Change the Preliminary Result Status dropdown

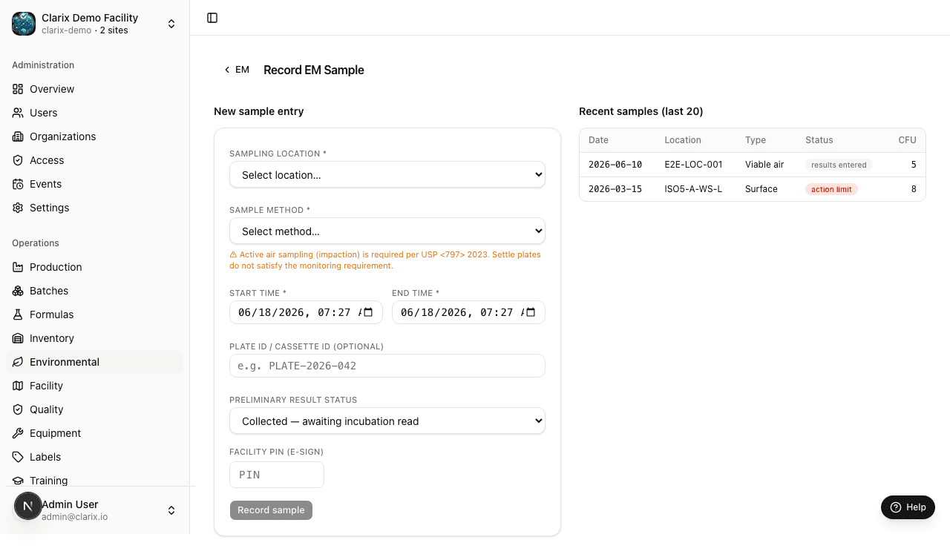pyautogui.click(x=387, y=421)
